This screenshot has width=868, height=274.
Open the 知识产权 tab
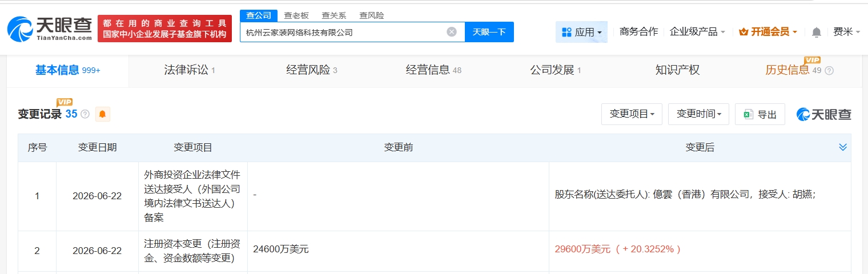pos(678,70)
